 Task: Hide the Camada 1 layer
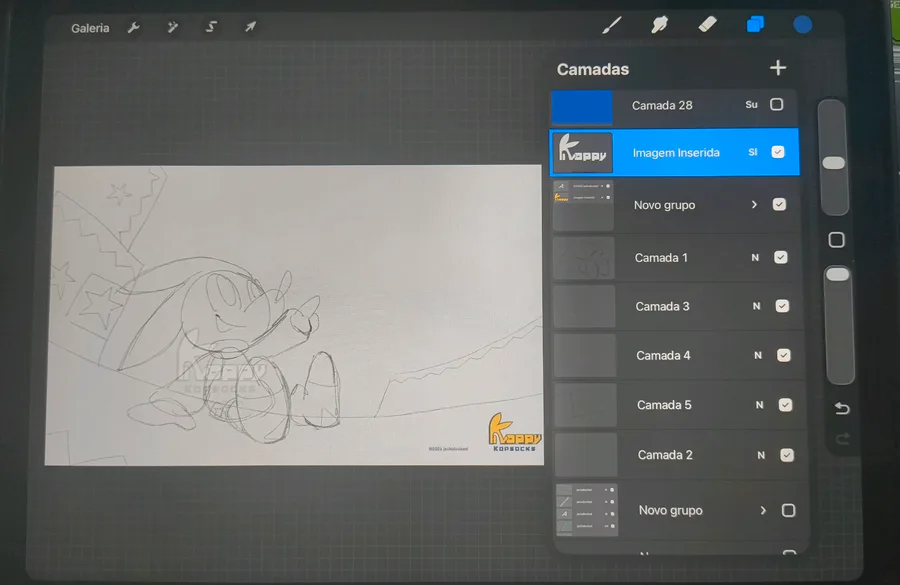[x=781, y=257]
